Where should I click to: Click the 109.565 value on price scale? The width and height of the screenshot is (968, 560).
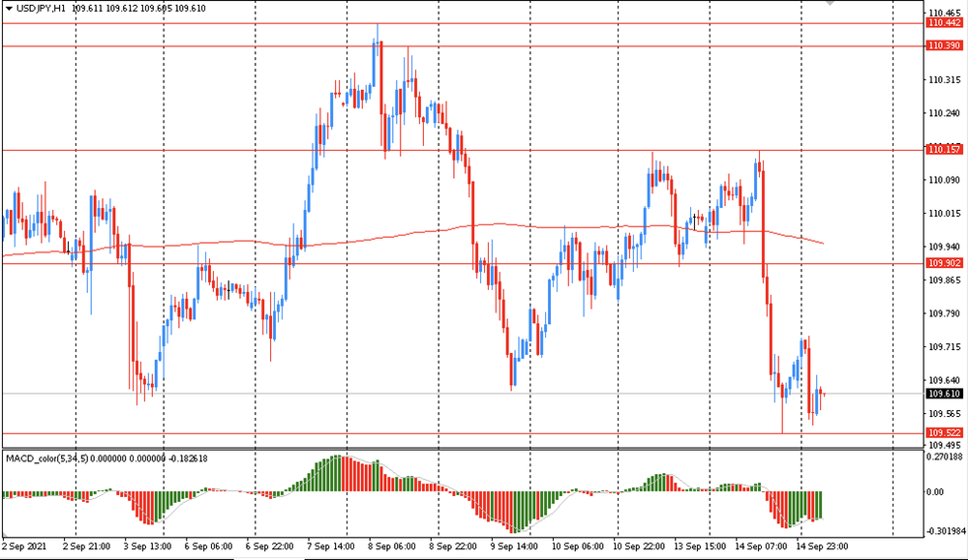tap(945, 414)
